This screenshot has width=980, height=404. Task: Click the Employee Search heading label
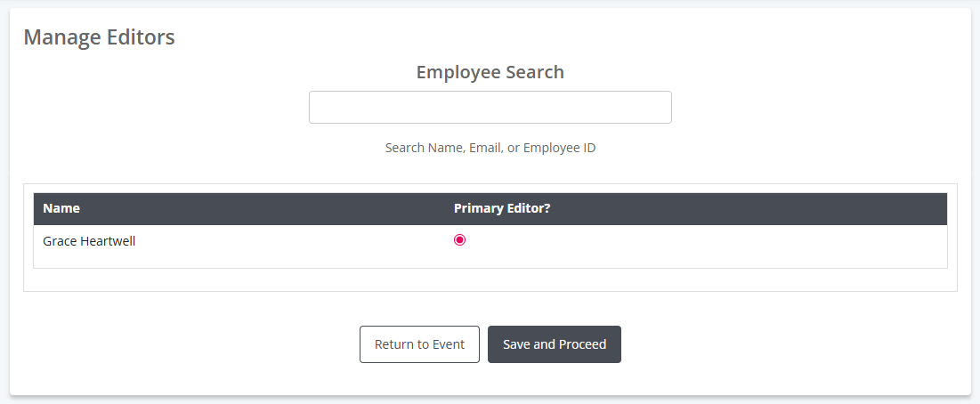490,72
